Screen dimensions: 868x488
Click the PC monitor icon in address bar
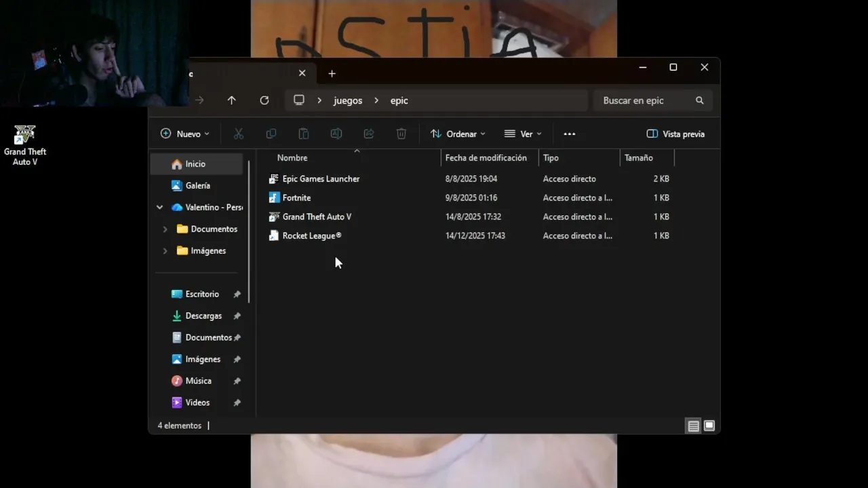click(299, 100)
